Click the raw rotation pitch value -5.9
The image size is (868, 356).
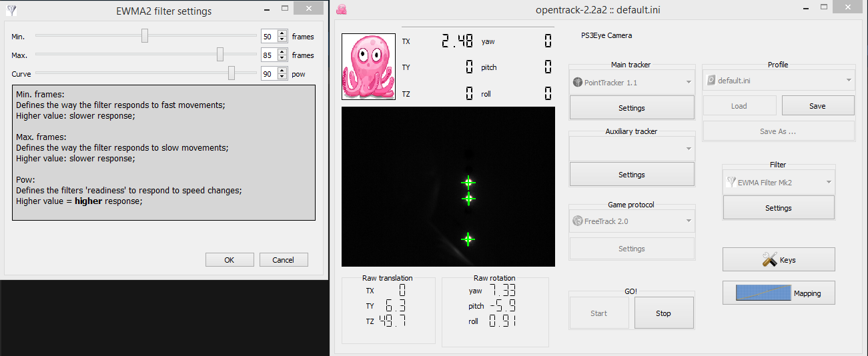[502, 305]
